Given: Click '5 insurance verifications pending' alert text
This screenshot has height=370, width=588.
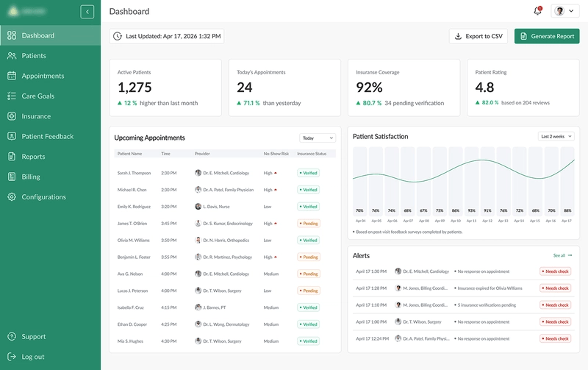Looking at the screenshot, I should [x=487, y=305].
